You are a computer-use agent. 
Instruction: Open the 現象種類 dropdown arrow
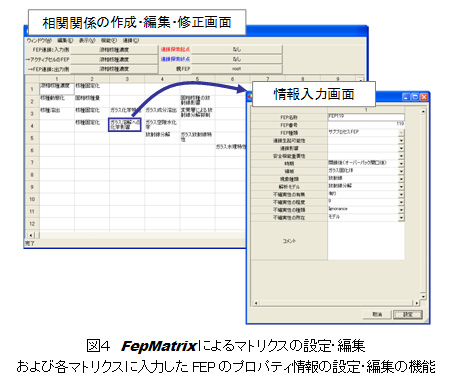pos(401,179)
